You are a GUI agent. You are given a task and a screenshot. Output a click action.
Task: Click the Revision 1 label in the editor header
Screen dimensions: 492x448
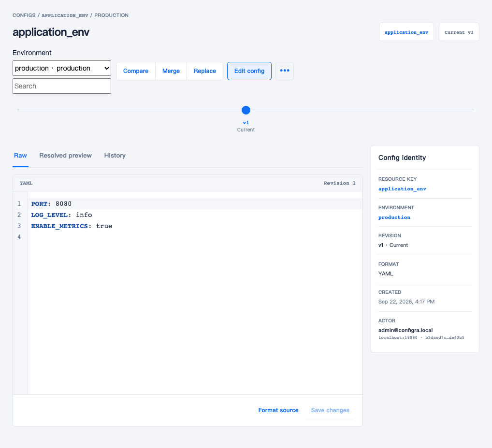339,183
